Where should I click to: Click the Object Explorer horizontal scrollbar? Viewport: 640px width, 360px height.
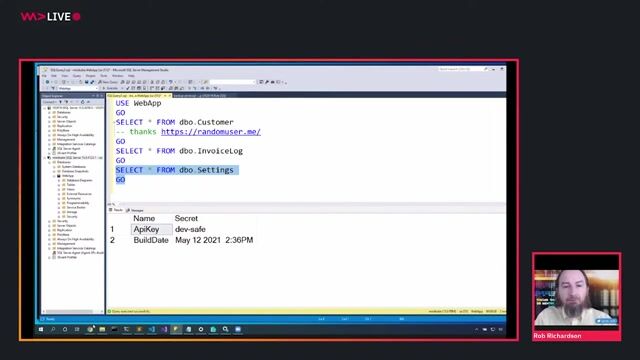tap(73, 311)
